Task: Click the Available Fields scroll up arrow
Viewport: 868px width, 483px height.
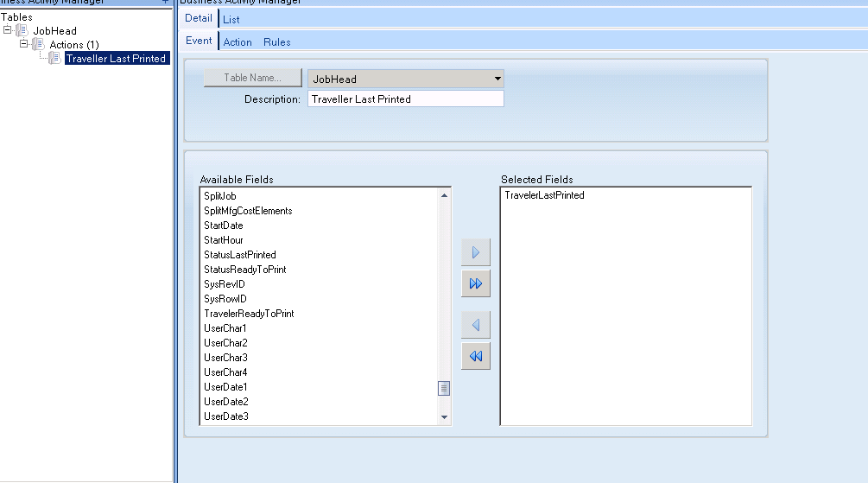Action: [x=444, y=195]
